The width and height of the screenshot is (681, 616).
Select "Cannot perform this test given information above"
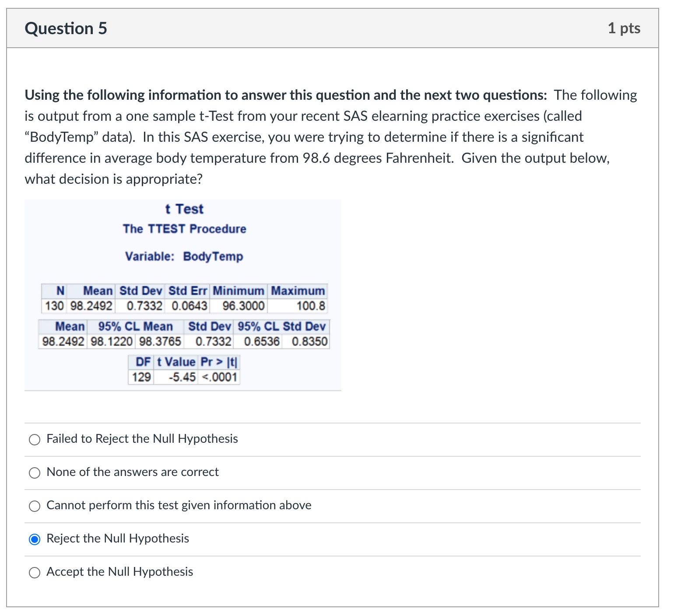pos(34,506)
